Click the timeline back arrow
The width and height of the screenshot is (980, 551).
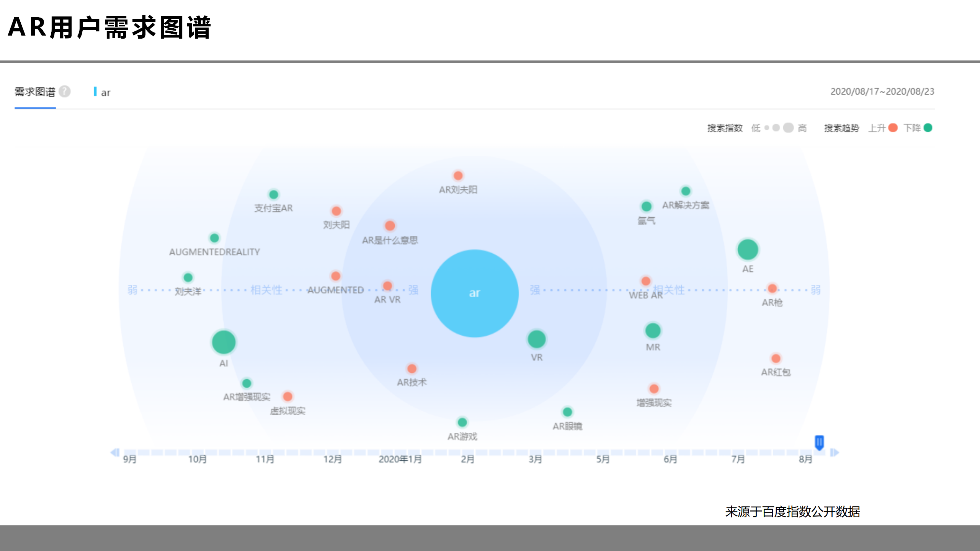click(x=115, y=452)
